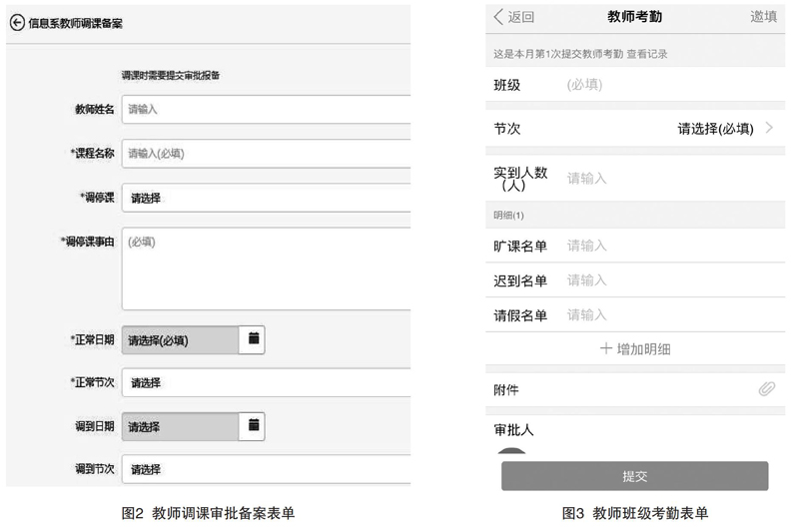Click the 课程名称 required input field
This screenshot has width=799, height=532.
click(x=266, y=154)
